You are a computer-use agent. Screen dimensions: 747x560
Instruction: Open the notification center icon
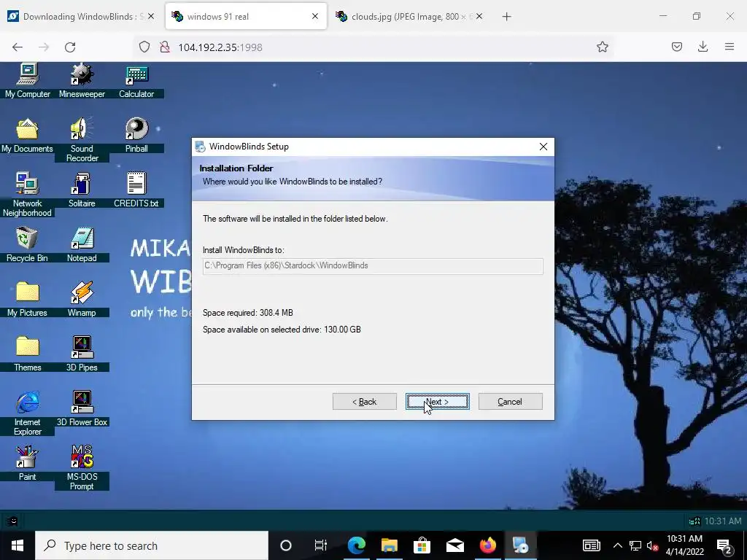click(724, 546)
